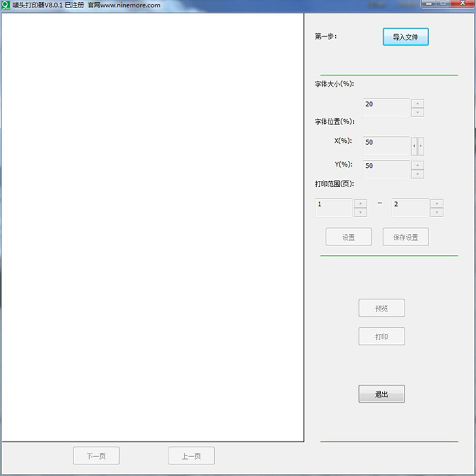This screenshot has width=476, height=476.
Task: Click the 预览 preview button
Action: tap(381, 308)
